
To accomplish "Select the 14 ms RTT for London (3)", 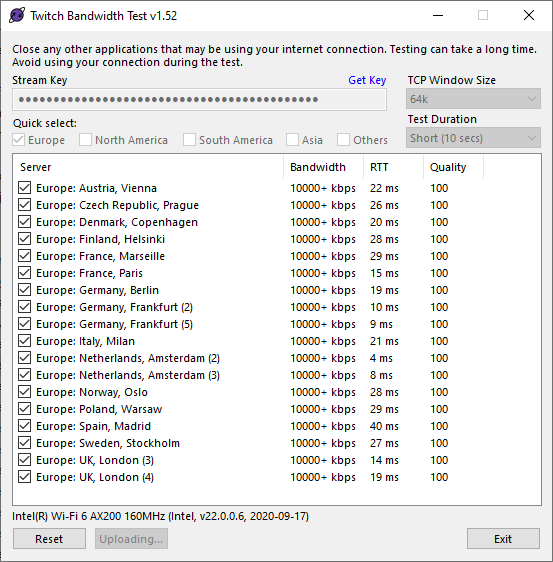I will click(384, 460).
